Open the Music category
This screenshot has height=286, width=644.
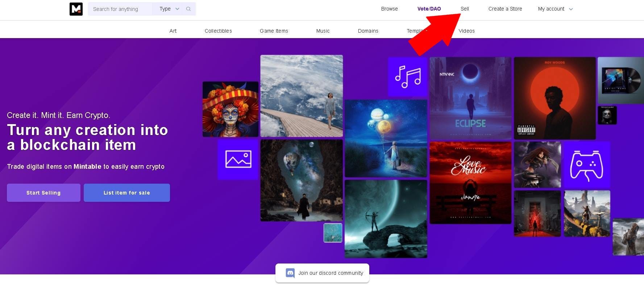click(323, 31)
